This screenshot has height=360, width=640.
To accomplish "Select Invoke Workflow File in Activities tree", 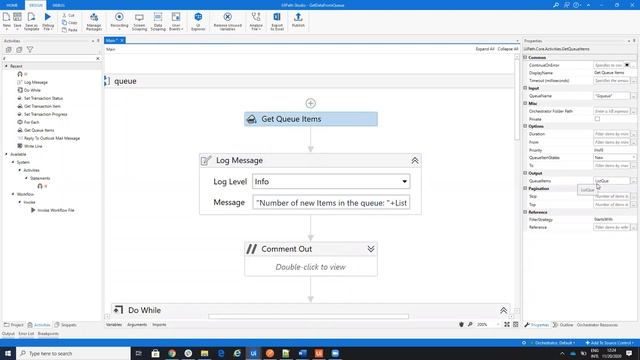I will point(56,210).
